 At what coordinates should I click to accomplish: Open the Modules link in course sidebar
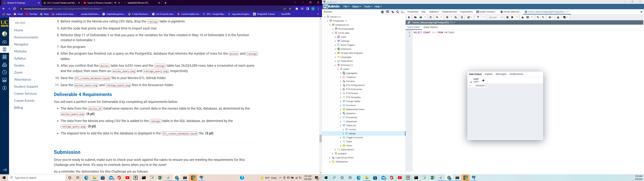coord(20,51)
